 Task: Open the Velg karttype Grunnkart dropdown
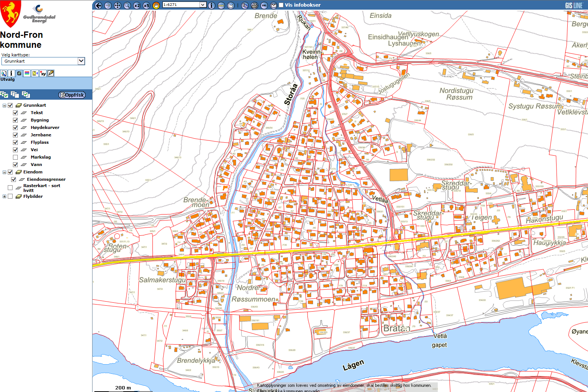click(43, 61)
